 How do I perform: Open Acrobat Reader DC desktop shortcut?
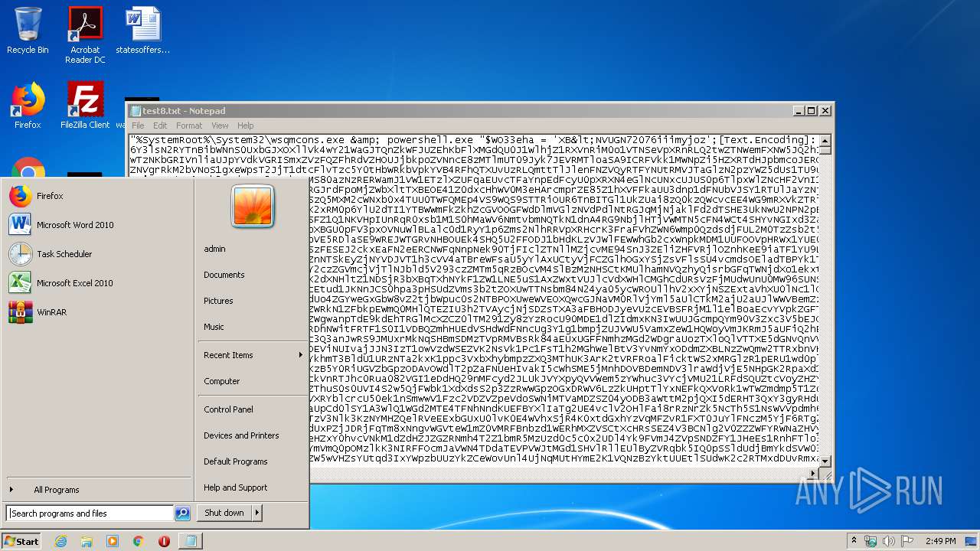point(85,35)
